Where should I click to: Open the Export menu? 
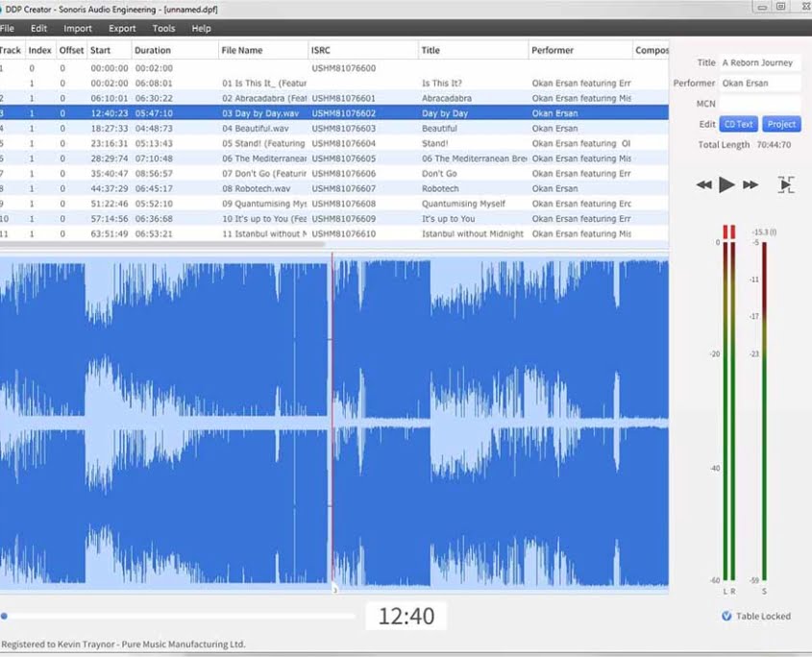(122, 29)
